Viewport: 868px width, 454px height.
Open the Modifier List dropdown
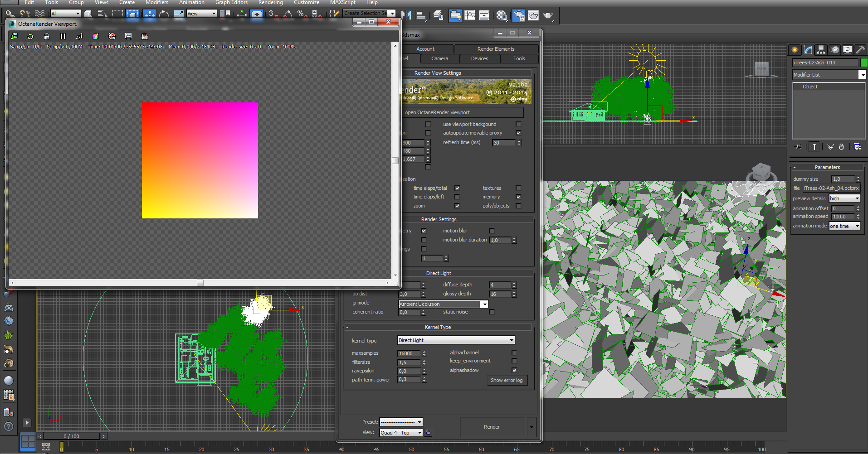click(x=862, y=75)
